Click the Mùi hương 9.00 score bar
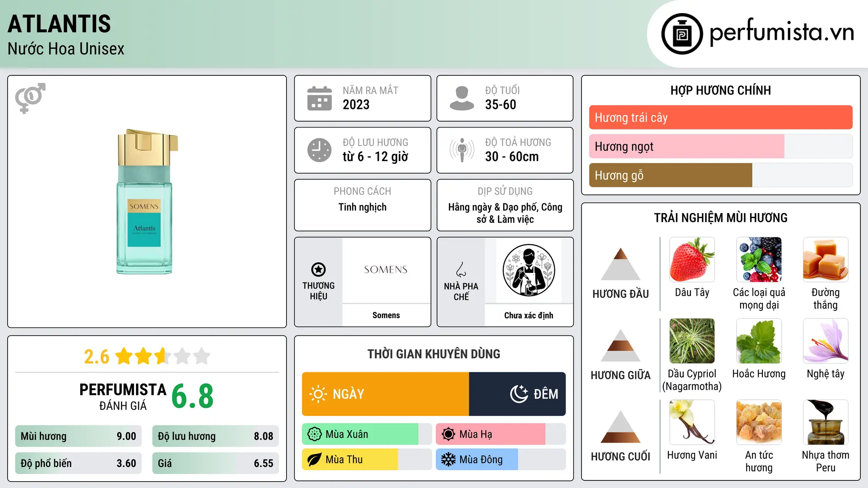This screenshot has height=488, width=868. pos(78,436)
